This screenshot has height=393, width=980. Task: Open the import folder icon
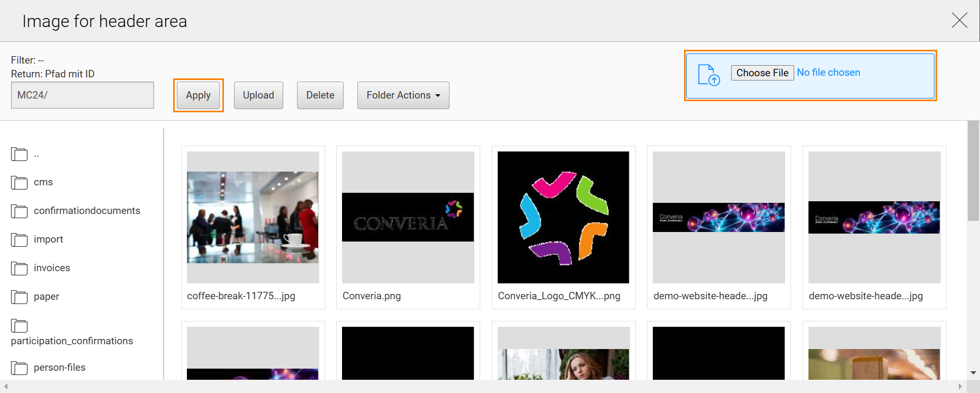coord(20,240)
